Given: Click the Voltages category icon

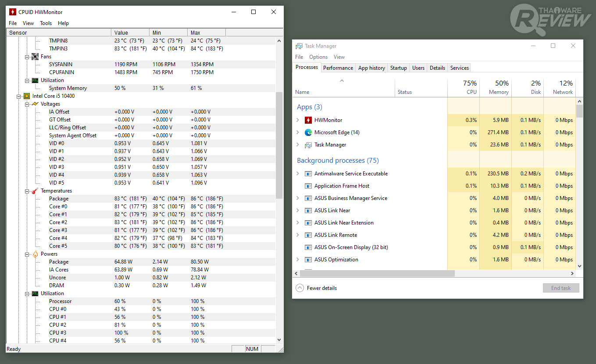Looking at the screenshot, I should click(35, 104).
